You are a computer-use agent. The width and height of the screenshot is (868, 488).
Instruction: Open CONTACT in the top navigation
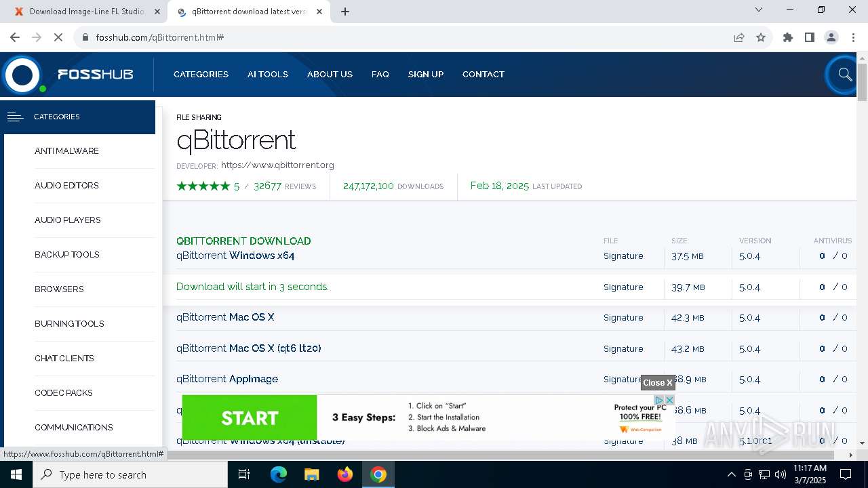484,75
